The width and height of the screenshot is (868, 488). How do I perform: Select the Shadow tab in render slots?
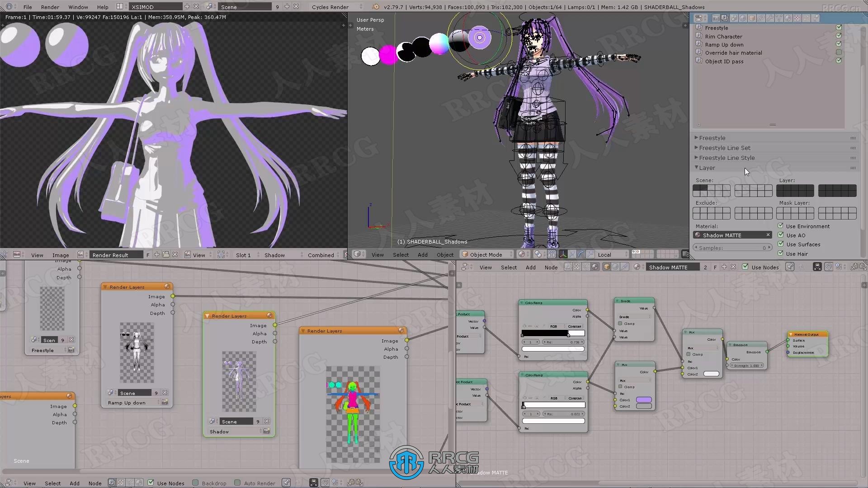(x=275, y=255)
